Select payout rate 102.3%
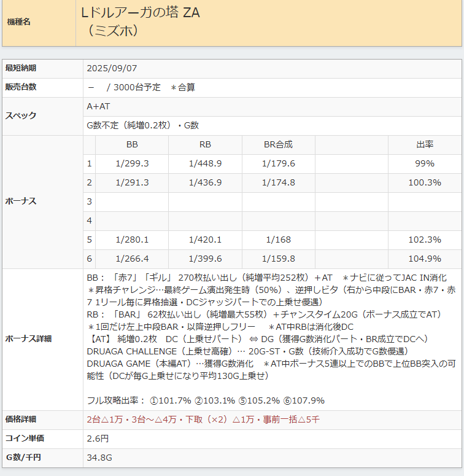This screenshot has width=464, height=476. [x=425, y=240]
